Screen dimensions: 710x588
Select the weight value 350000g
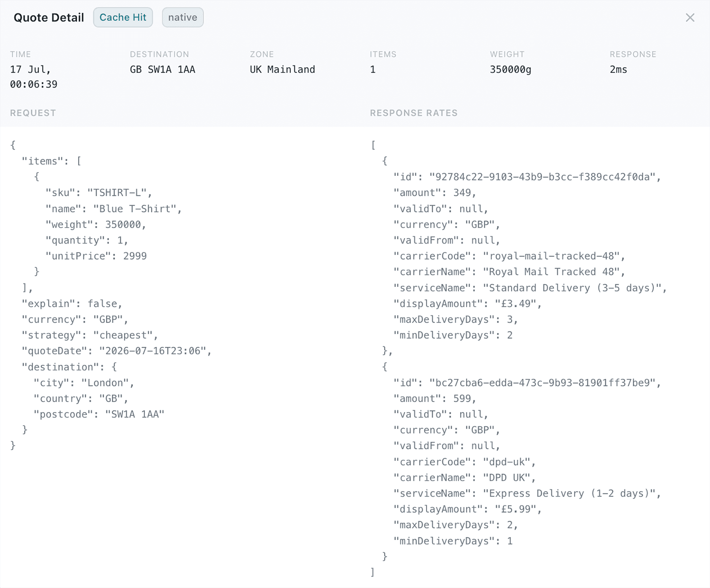pyautogui.click(x=511, y=70)
